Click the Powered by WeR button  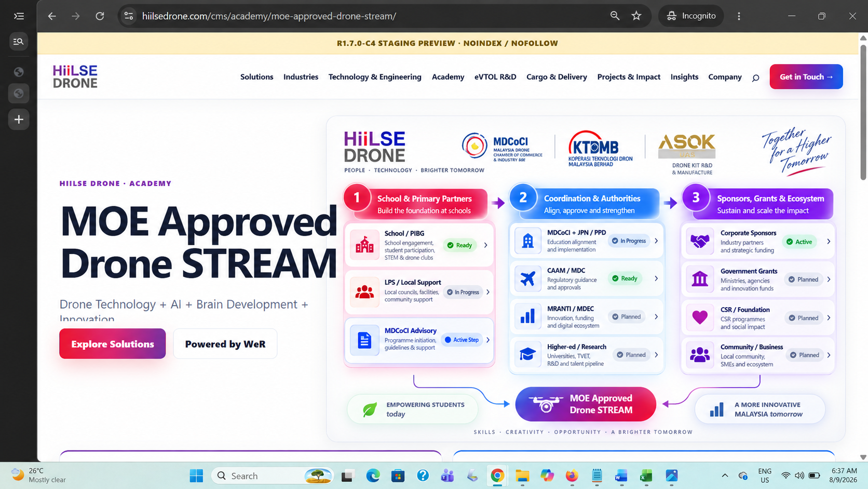tap(225, 343)
